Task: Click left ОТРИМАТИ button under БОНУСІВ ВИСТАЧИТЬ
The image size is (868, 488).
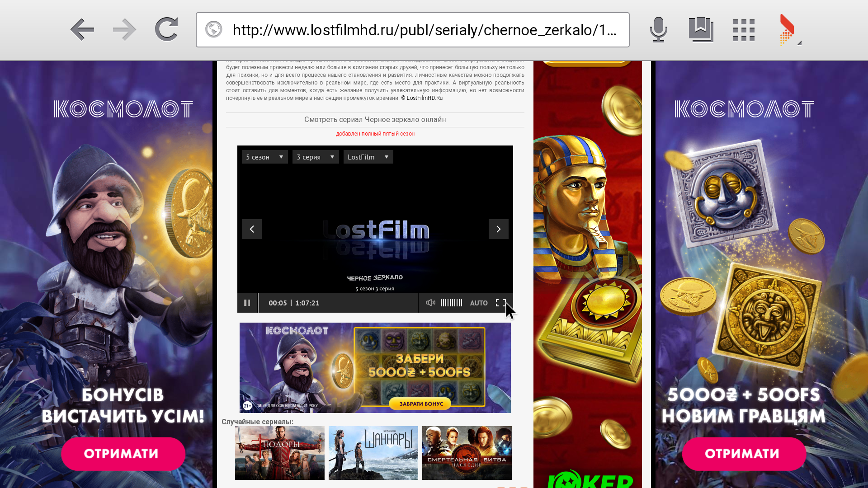Action: click(x=123, y=454)
